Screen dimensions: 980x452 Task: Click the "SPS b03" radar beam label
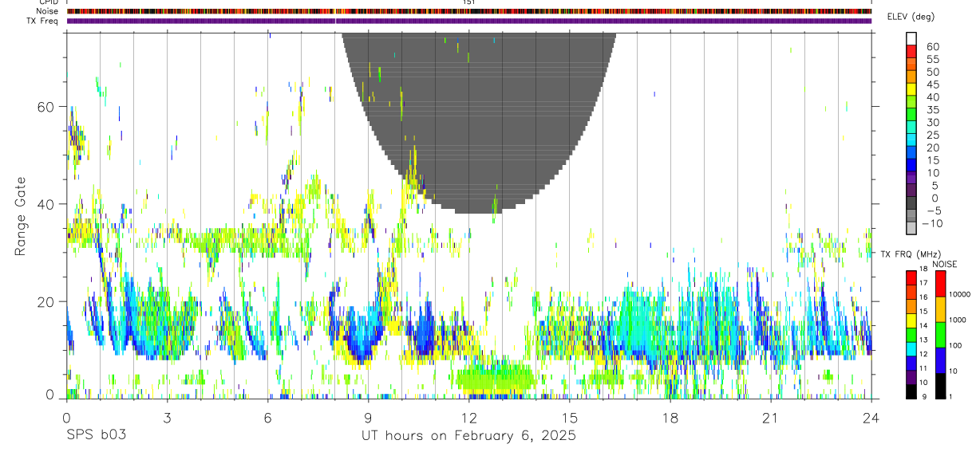tap(96, 435)
